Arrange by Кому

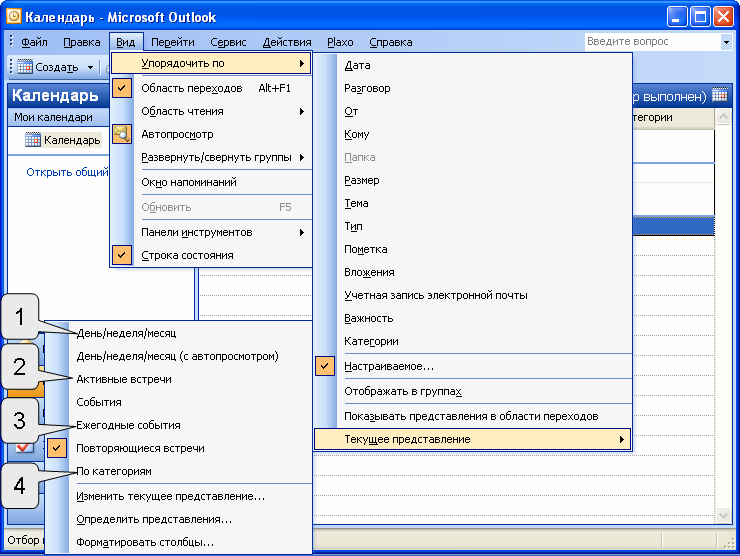[x=473, y=134]
